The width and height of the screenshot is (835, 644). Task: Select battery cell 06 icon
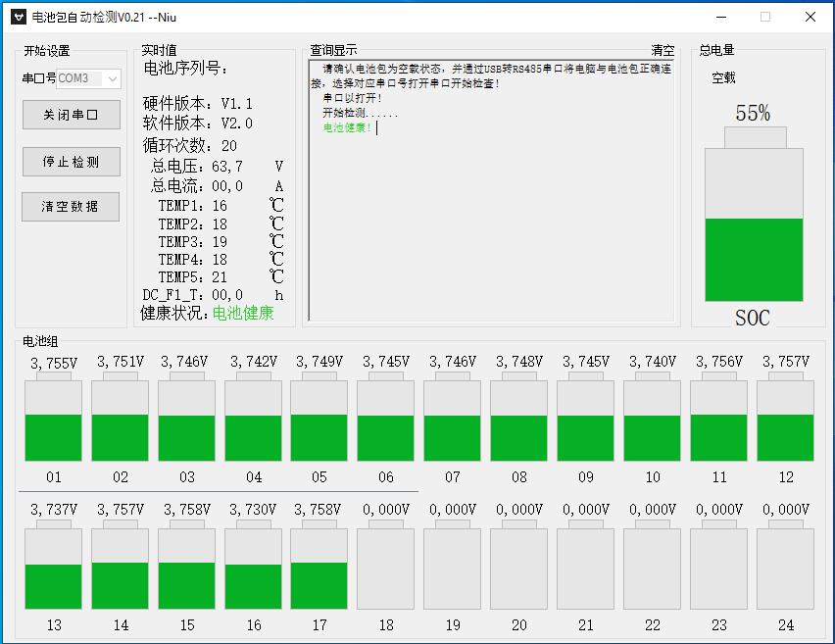tap(385, 421)
